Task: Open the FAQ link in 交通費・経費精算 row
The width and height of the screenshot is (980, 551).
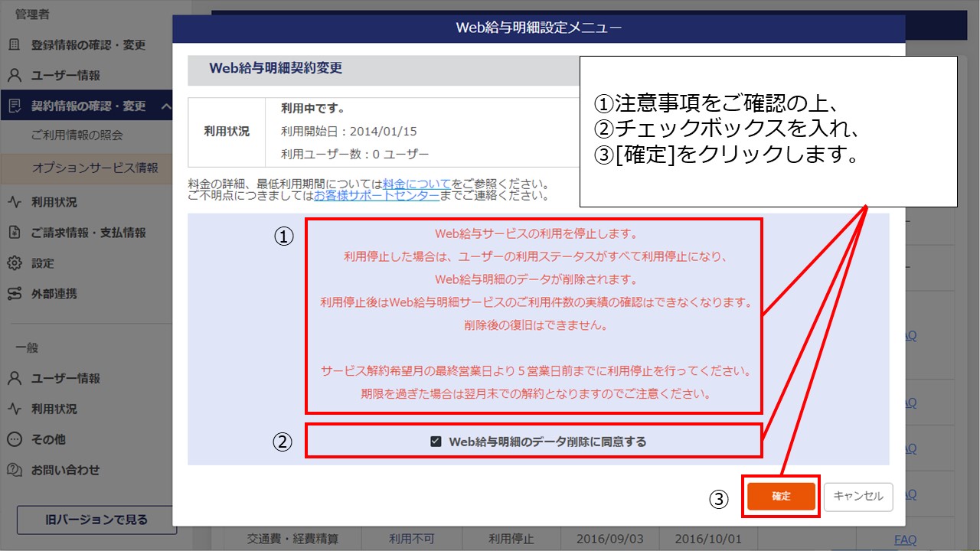Action: coord(905,540)
